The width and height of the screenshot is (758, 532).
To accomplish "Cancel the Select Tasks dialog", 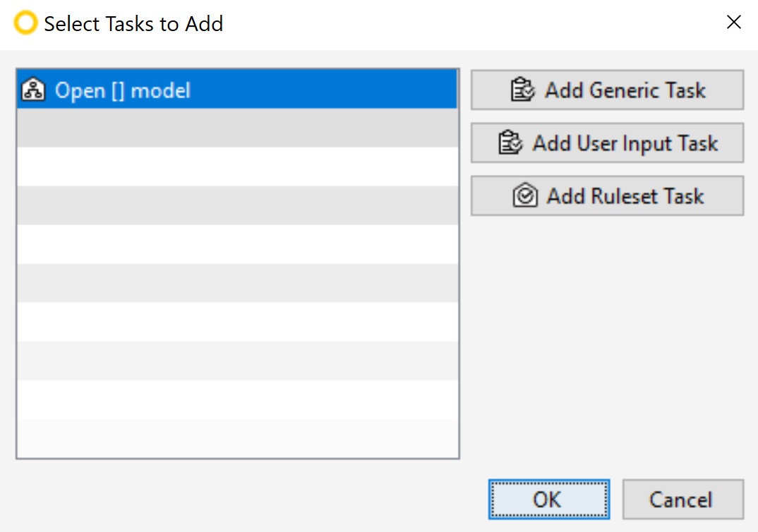I will coord(682,499).
